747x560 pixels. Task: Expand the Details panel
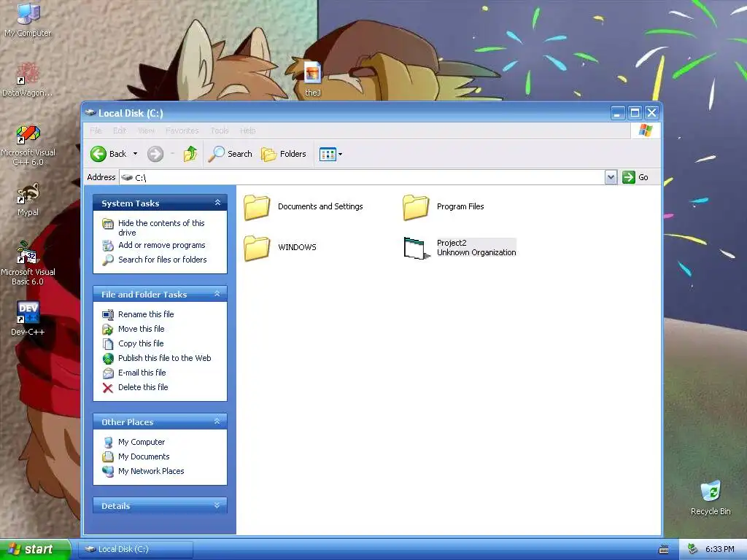coord(217,505)
